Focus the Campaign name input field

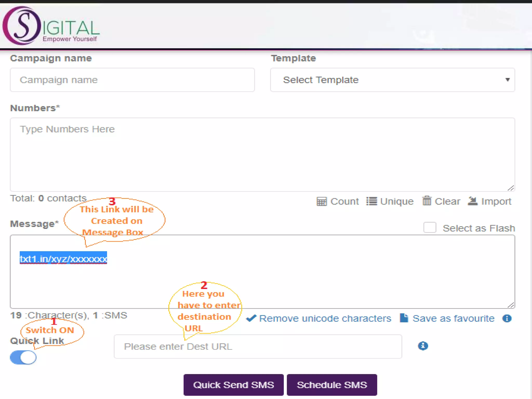132,80
